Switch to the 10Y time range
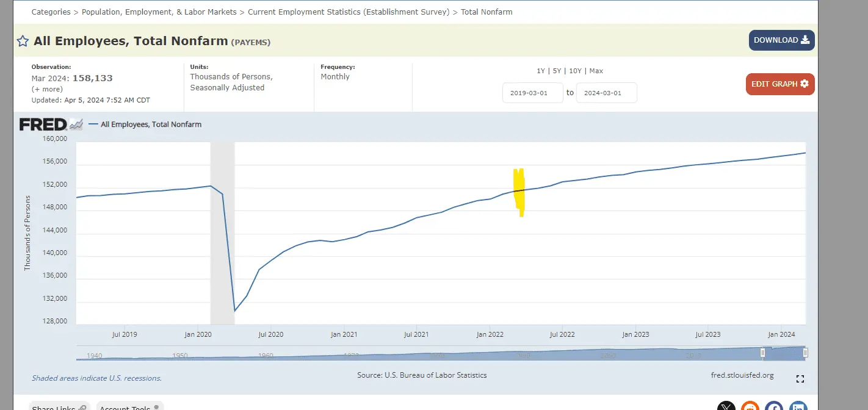This screenshot has width=868, height=410. (575, 71)
